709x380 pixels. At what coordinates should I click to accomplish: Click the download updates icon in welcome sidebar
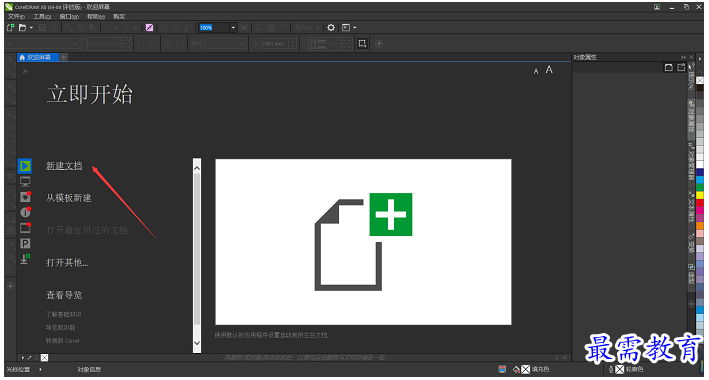[x=25, y=259]
